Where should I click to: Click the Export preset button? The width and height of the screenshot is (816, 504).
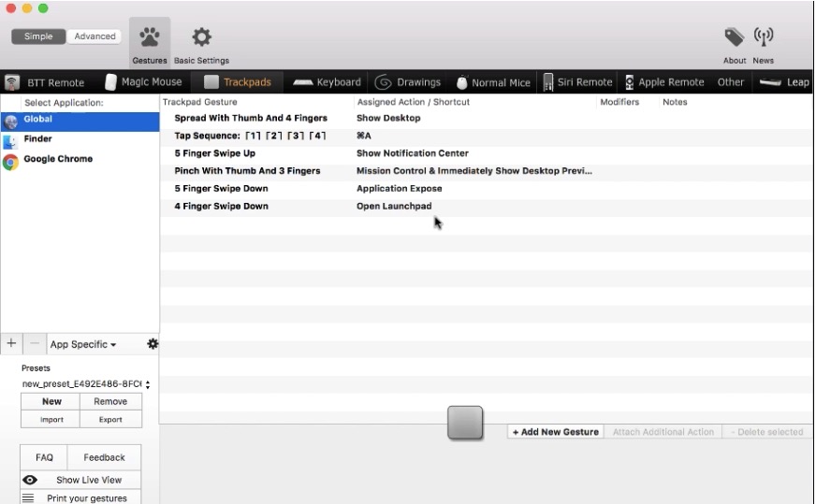click(x=110, y=419)
